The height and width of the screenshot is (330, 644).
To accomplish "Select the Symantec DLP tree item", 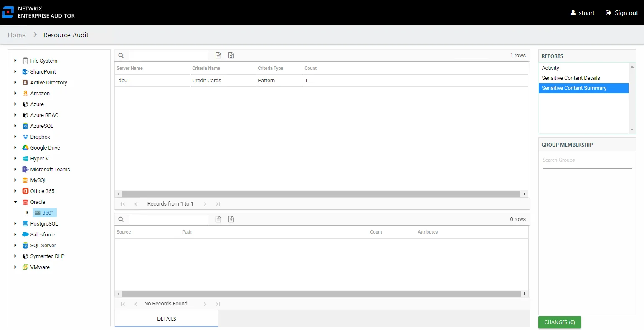I will point(47,256).
